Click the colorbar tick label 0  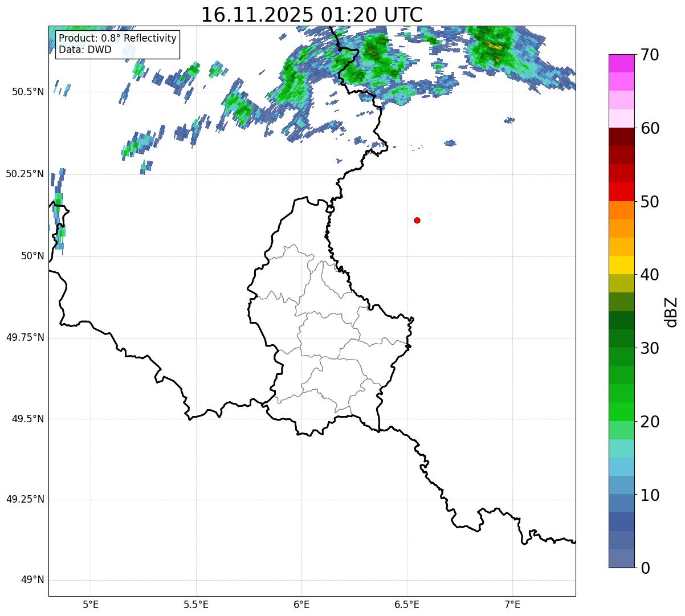tap(645, 568)
